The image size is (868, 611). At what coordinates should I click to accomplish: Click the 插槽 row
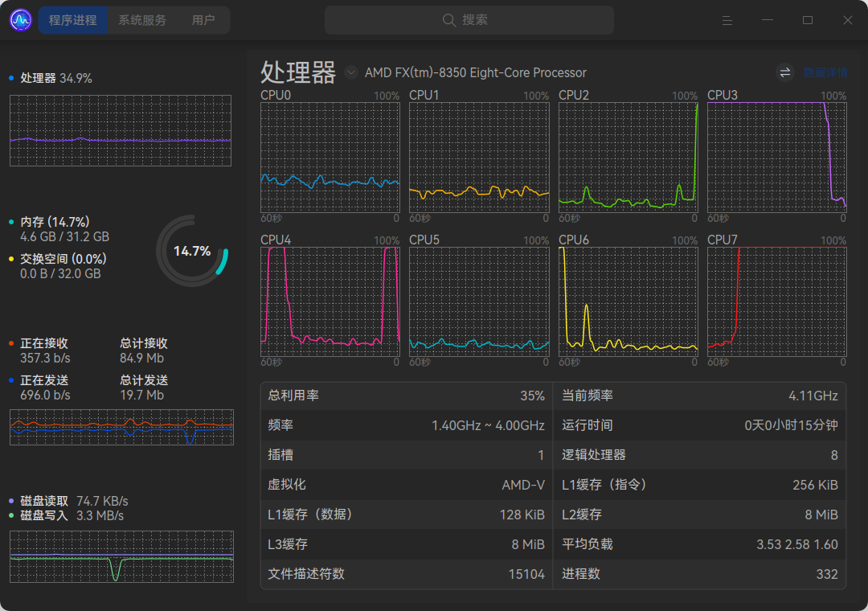point(407,455)
